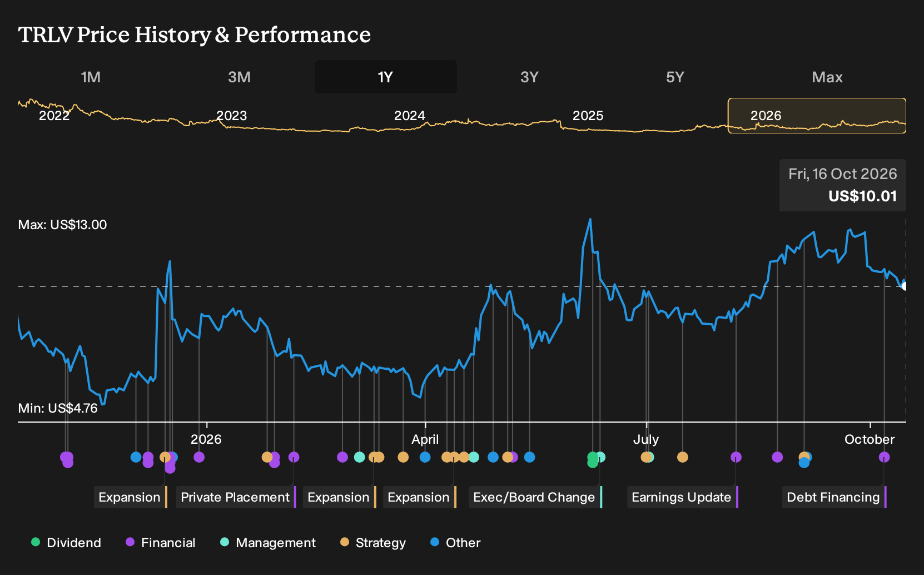Click the blue Other dot under April
The image size is (924, 575).
(425, 457)
